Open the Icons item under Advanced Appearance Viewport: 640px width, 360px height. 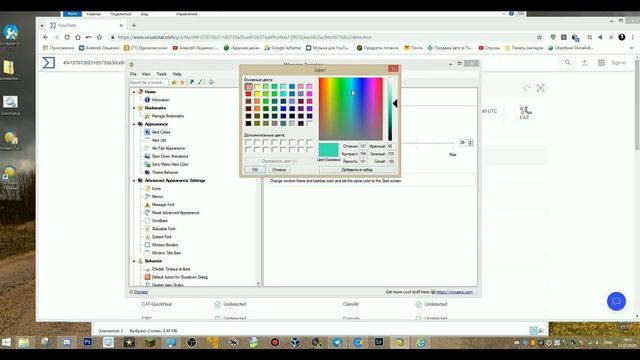(156, 189)
